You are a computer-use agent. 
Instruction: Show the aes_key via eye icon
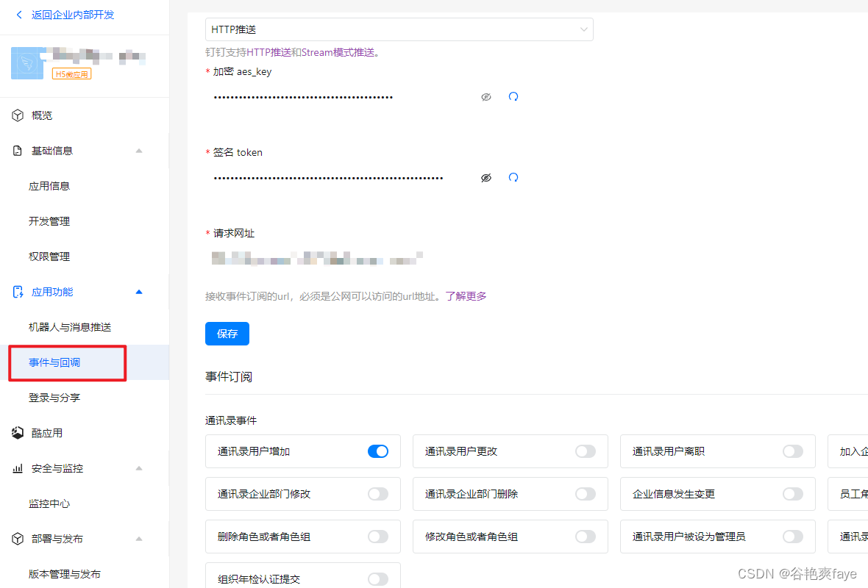point(486,97)
